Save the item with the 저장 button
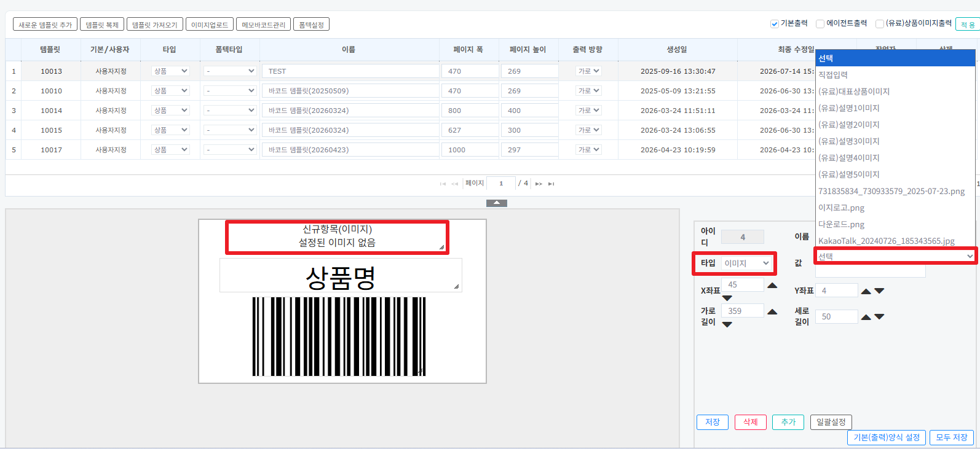 (713, 422)
